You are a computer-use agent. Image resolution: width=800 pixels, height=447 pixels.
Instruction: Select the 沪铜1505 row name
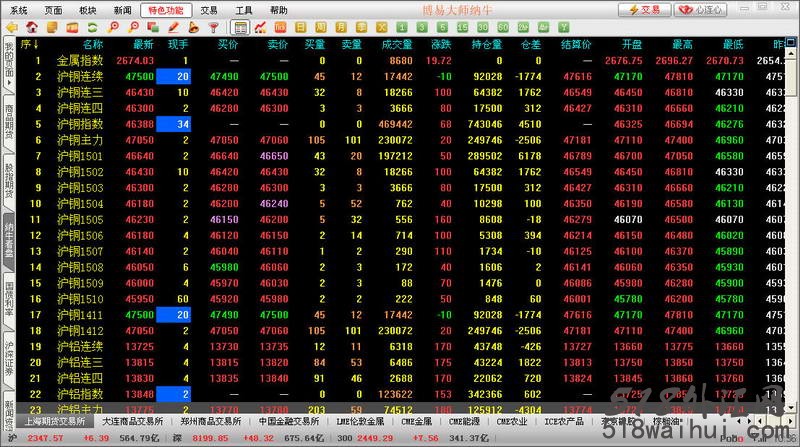click(x=80, y=220)
